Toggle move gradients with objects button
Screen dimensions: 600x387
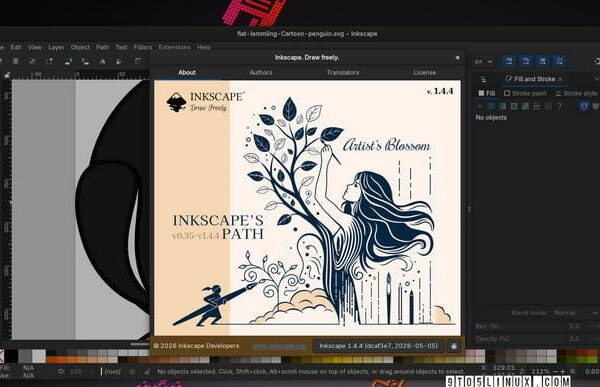[x=543, y=61]
